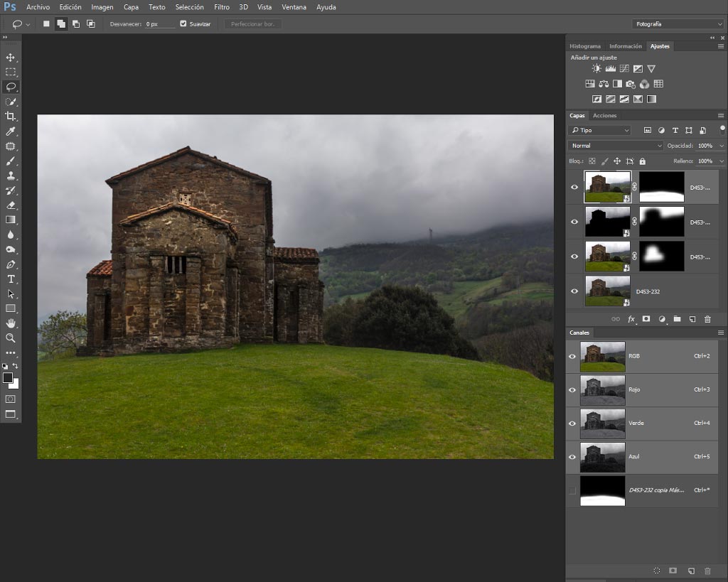728x582 pixels.
Task: Click the Desvanecer input field
Action: 160,24
